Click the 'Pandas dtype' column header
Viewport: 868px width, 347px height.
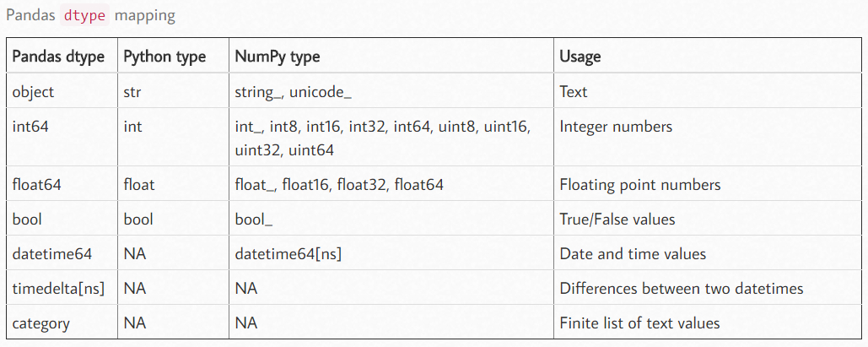point(59,57)
